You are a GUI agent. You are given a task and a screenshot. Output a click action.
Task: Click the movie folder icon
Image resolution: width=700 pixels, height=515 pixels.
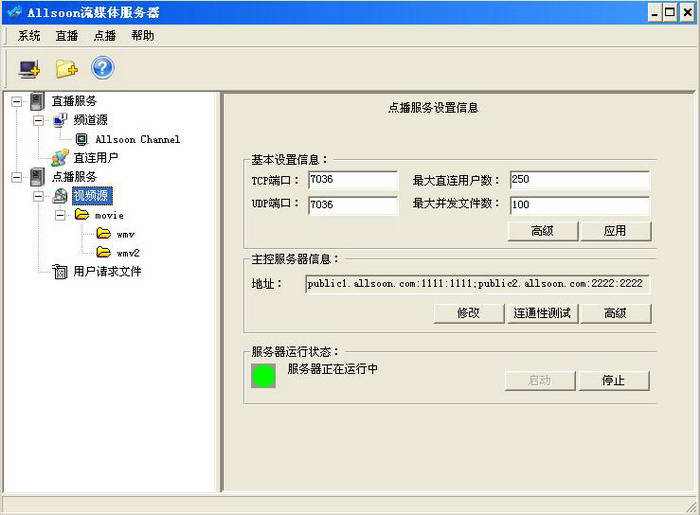point(82,215)
